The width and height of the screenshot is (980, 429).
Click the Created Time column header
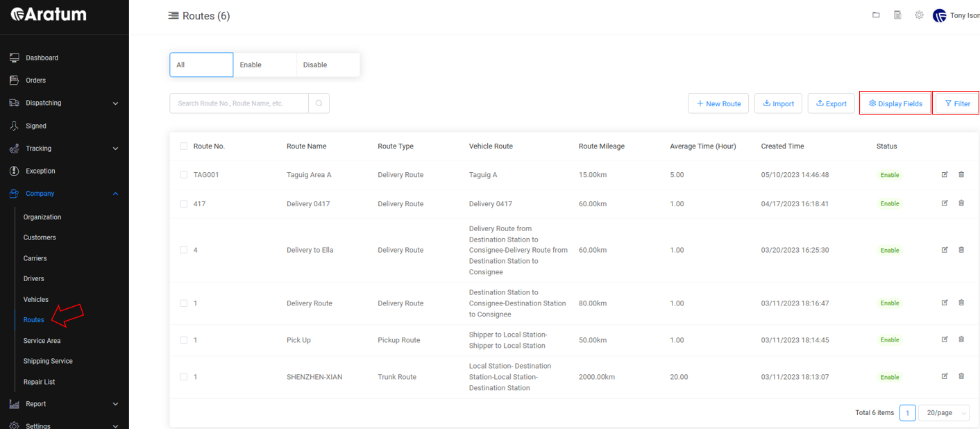[782, 146]
